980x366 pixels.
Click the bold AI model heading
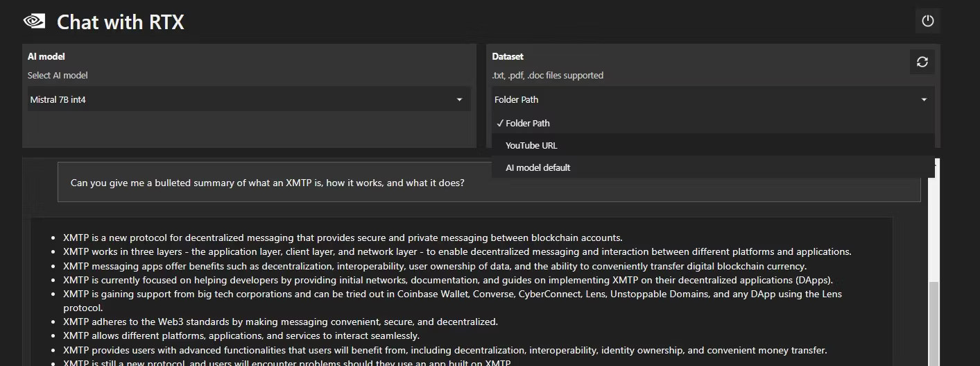[46, 56]
